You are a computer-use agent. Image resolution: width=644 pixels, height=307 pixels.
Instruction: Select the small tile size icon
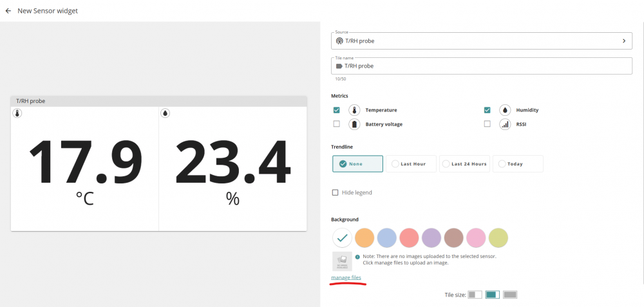(475, 295)
